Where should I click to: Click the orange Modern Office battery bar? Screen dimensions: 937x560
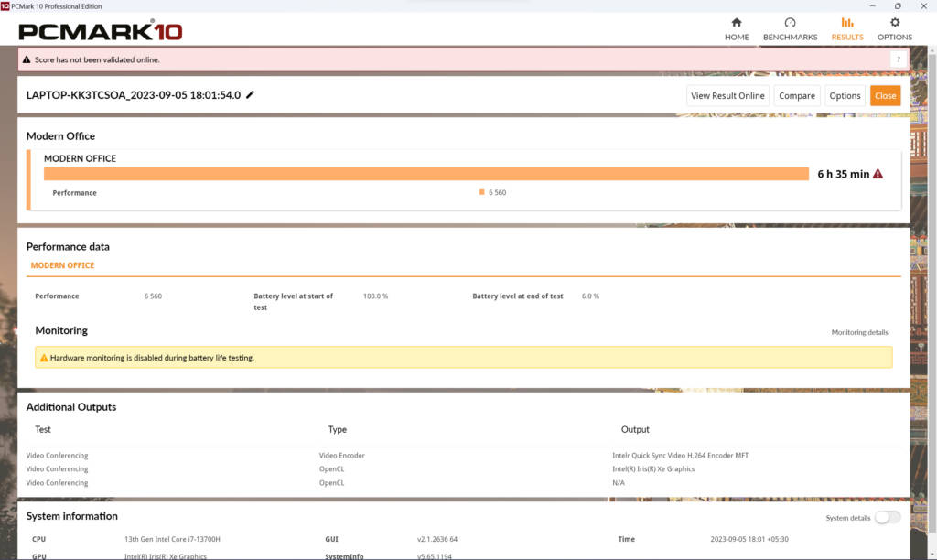[426, 174]
